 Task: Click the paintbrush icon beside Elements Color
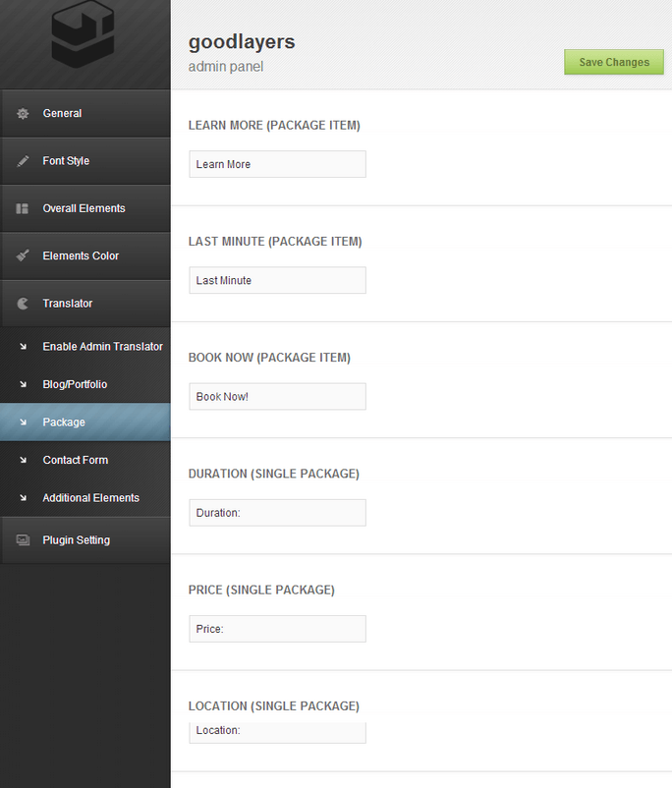[x=23, y=255]
